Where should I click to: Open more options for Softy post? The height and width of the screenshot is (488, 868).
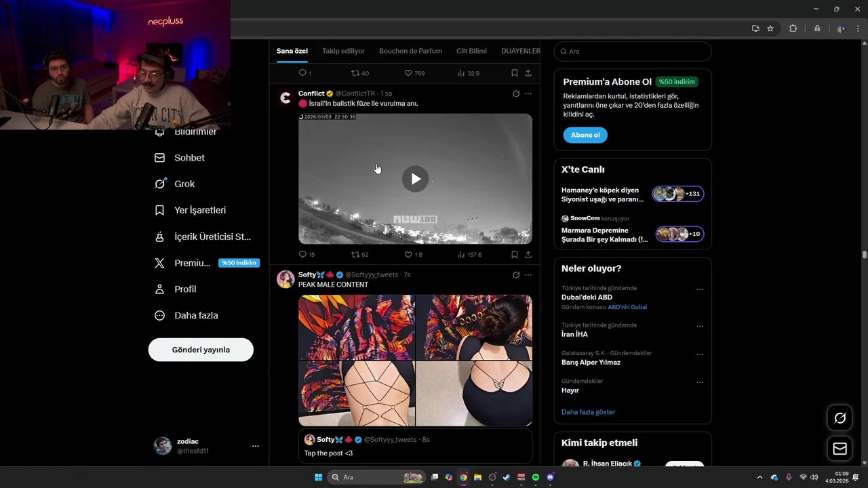[528, 274]
